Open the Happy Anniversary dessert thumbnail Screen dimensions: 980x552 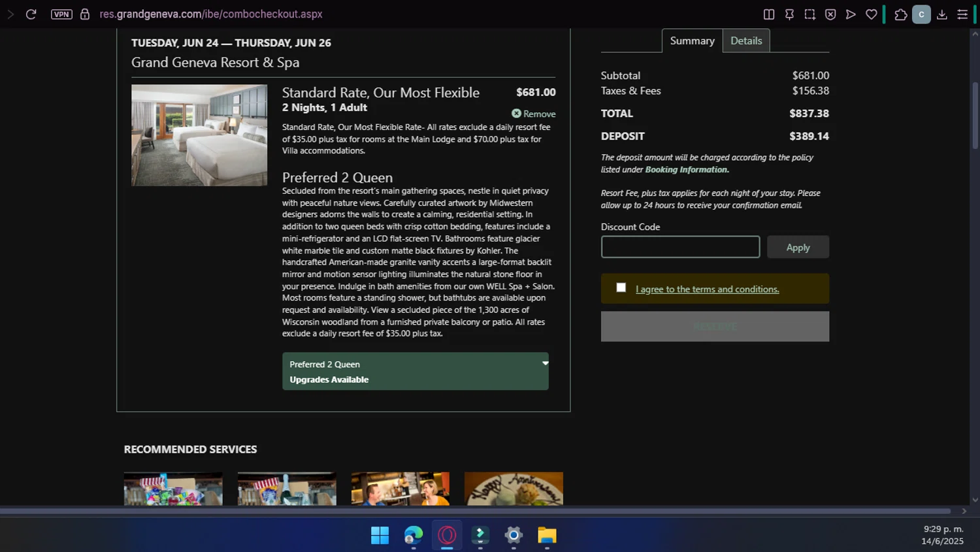[x=514, y=489]
